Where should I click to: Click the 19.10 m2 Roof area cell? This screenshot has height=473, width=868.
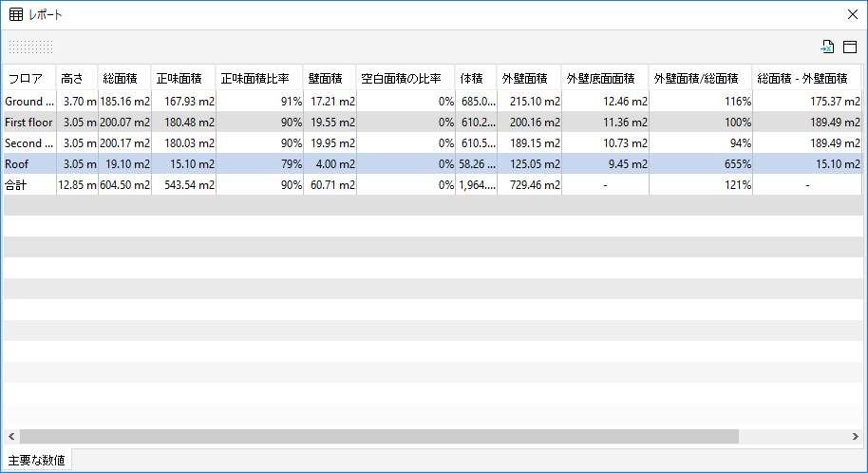(124, 164)
